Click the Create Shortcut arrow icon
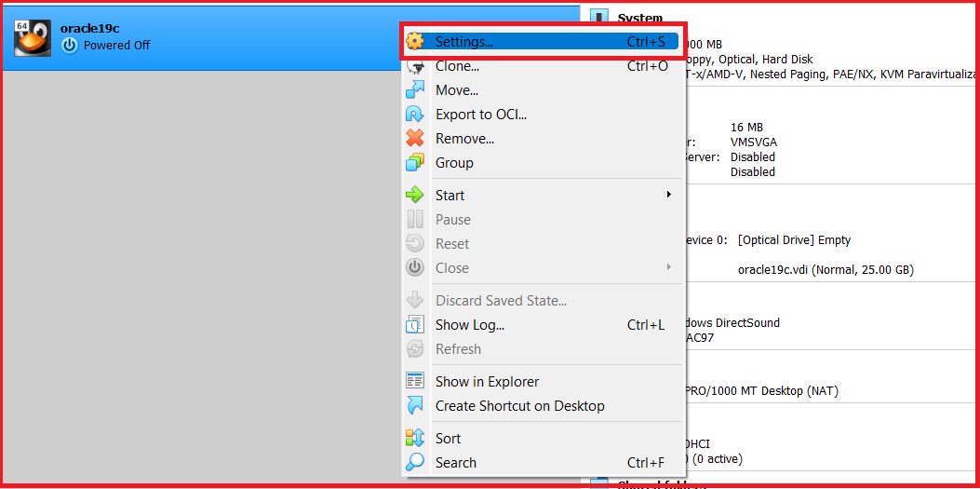The width and height of the screenshot is (980, 489). [x=415, y=406]
